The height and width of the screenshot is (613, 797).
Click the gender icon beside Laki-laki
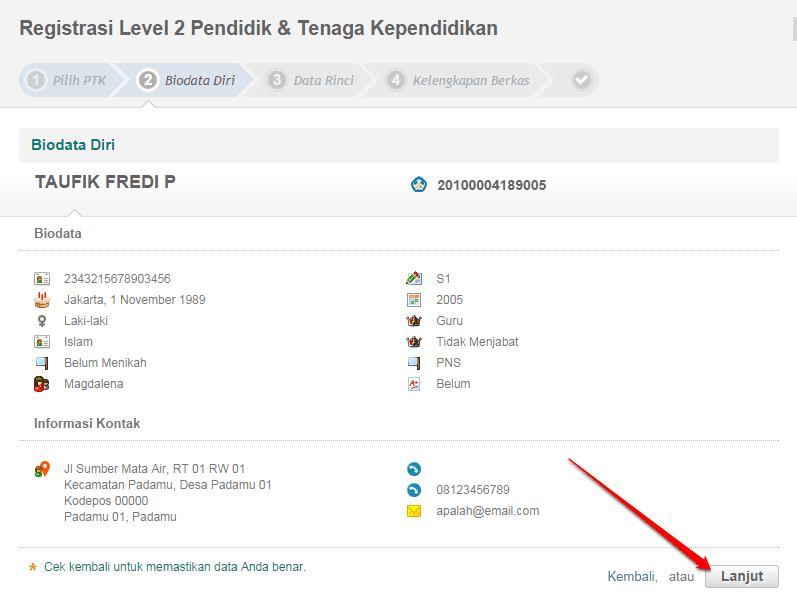[42, 321]
